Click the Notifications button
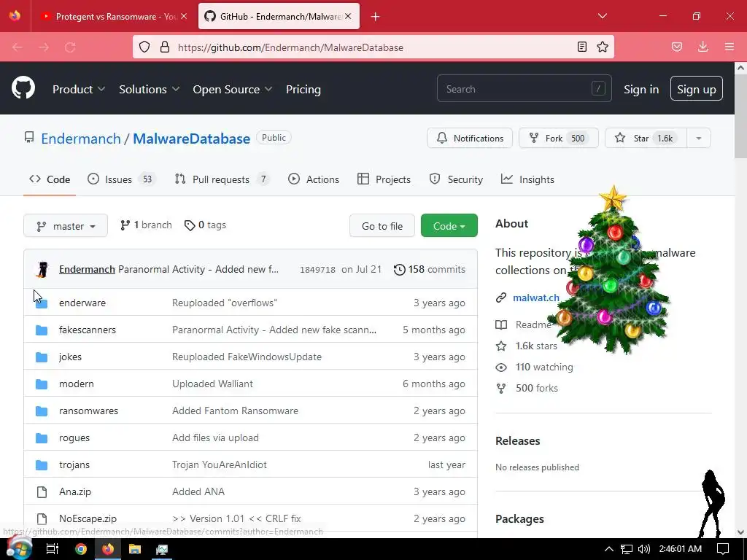 pyautogui.click(x=470, y=138)
